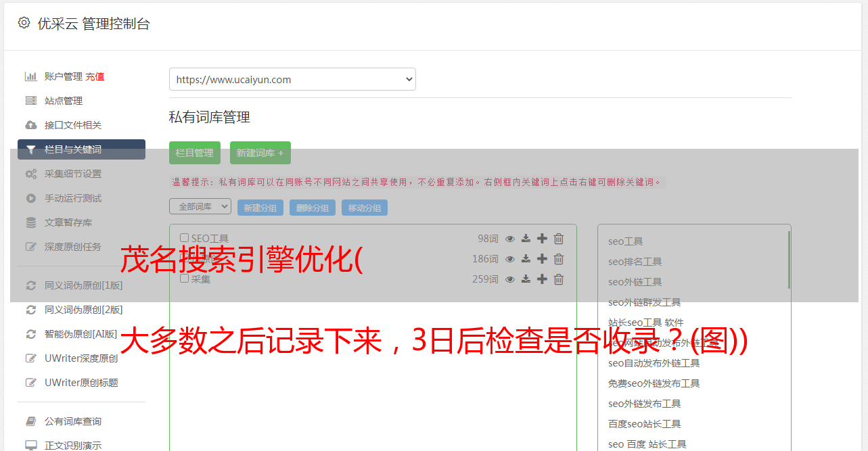This screenshot has width=868, height=451.
Task: Go to 站点管理 in the sidebar
Action: click(x=64, y=101)
